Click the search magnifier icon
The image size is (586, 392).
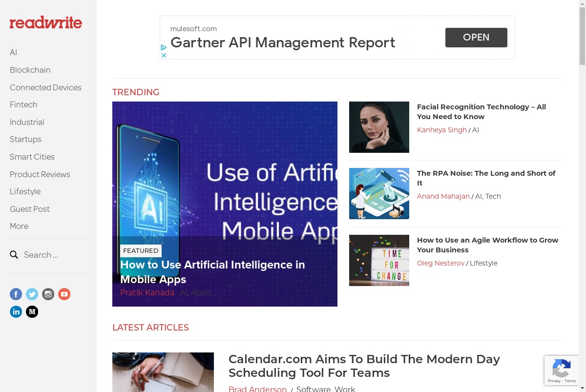pos(14,255)
